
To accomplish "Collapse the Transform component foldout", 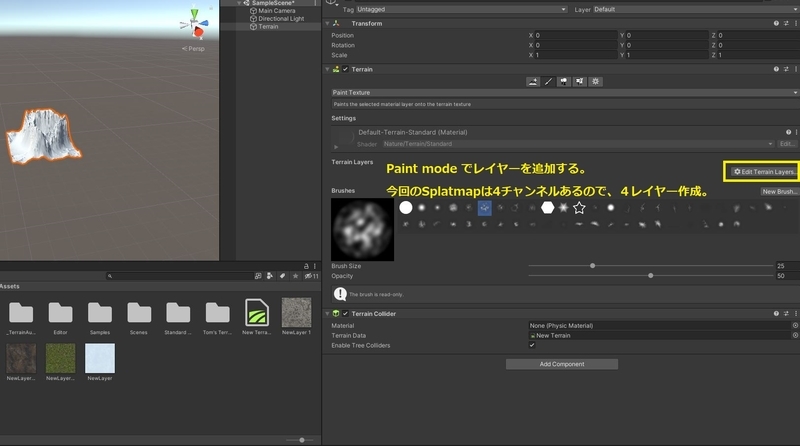I will [x=327, y=23].
